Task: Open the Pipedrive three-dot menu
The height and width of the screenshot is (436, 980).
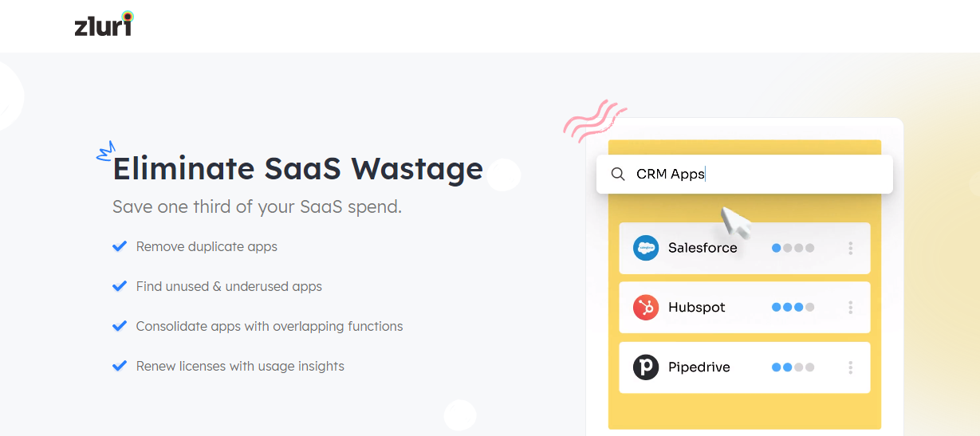Action: pyautogui.click(x=850, y=367)
